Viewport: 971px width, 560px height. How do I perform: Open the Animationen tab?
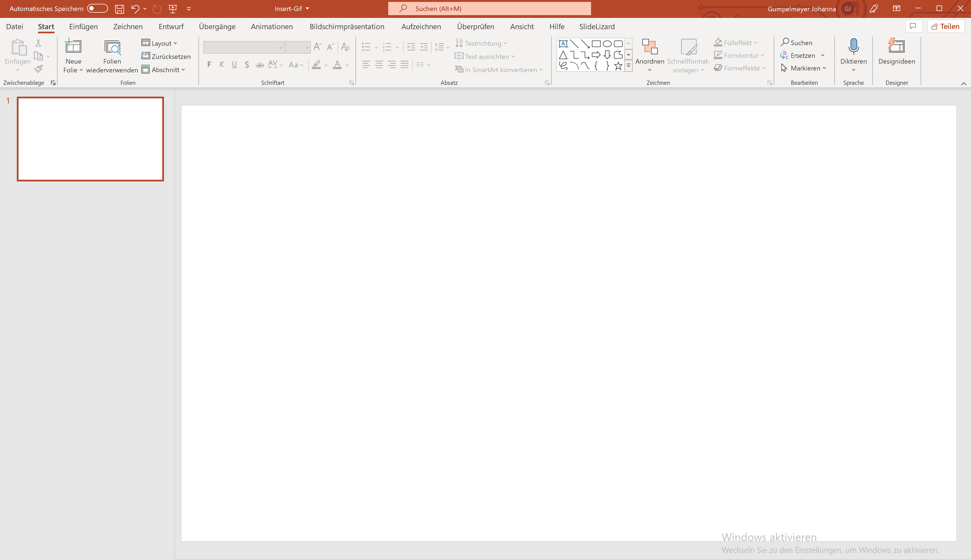tap(272, 26)
